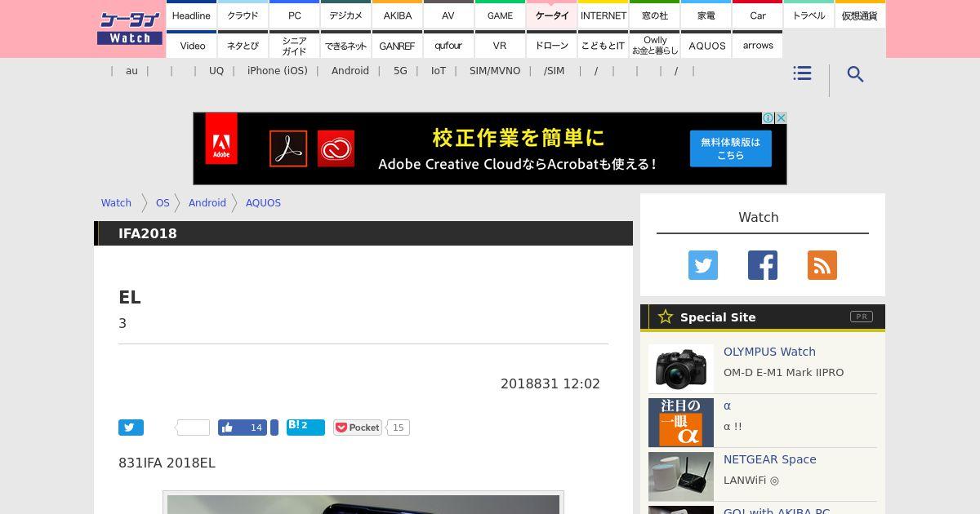Open the AKIBA tab

pyautogui.click(x=397, y=16)
